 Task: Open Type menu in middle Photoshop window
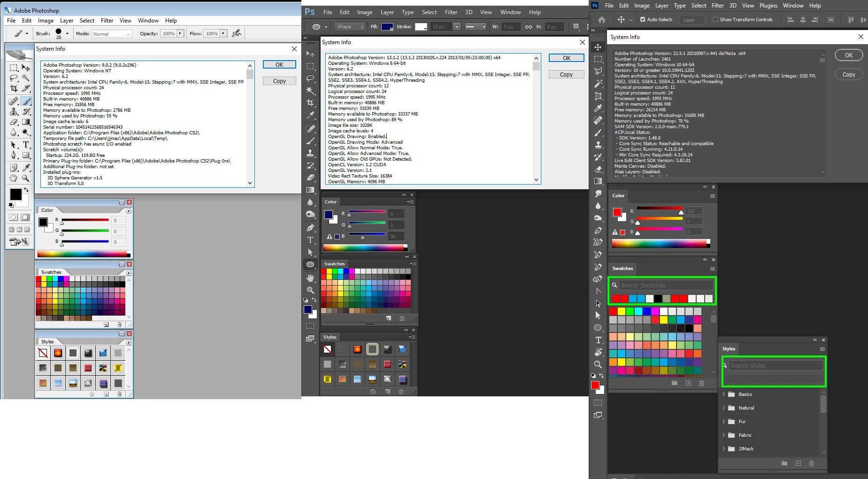coord(407,12)
